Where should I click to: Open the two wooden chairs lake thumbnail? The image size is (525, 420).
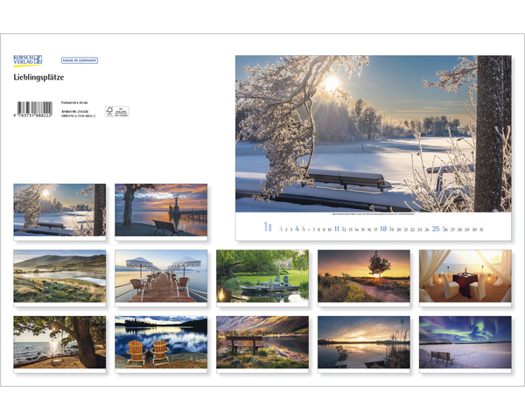point(161,342)
